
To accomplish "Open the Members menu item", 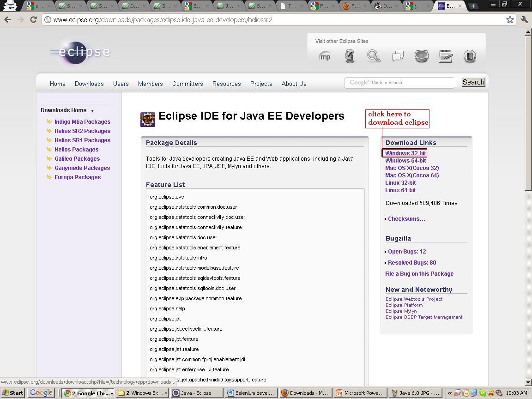I will tap(150, 84).
